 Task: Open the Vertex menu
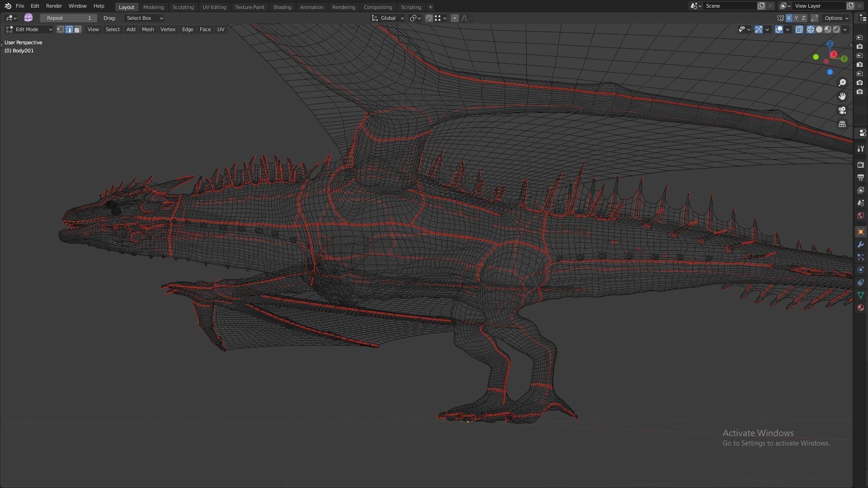tap(168, 29)
